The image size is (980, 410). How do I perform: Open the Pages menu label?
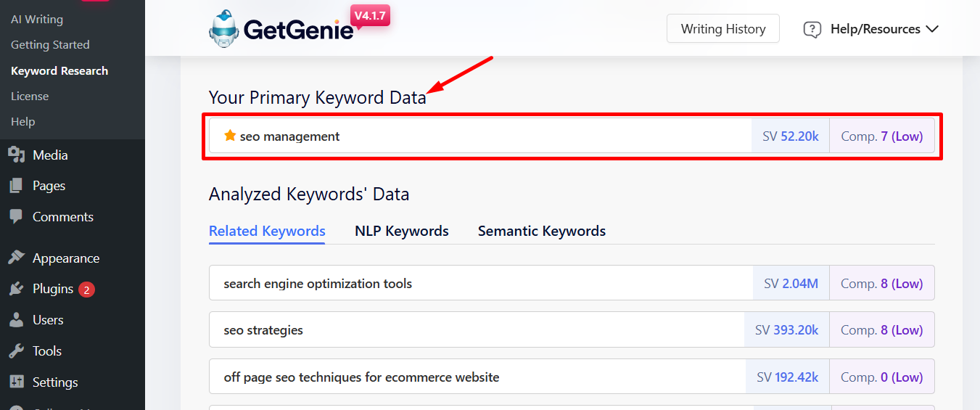(49, 186)
